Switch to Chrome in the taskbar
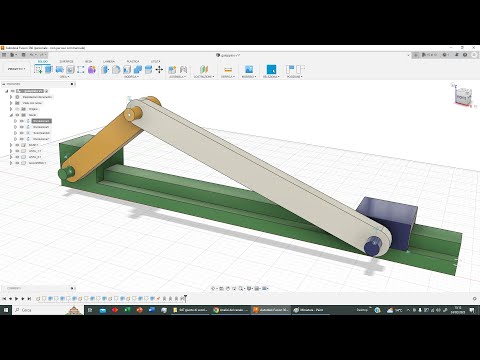The height and width of the screenshot is (360, 480). 231,310
